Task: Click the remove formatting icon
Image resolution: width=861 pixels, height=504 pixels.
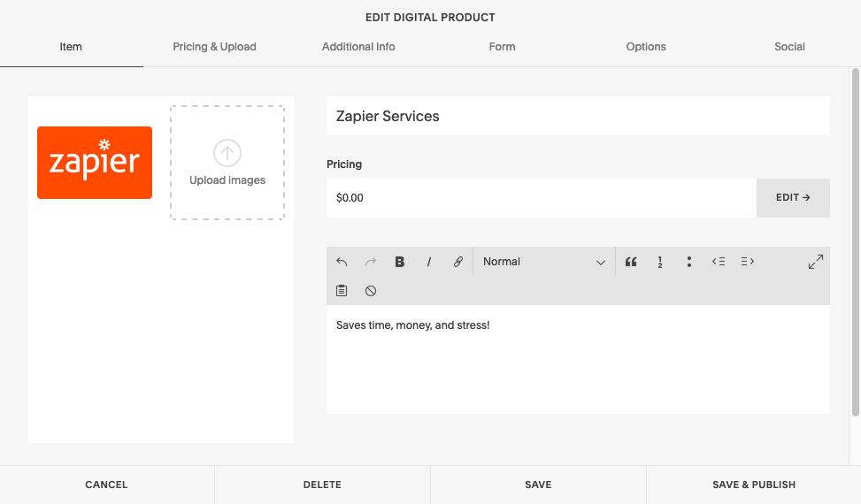Action: [x=371, y=291]
